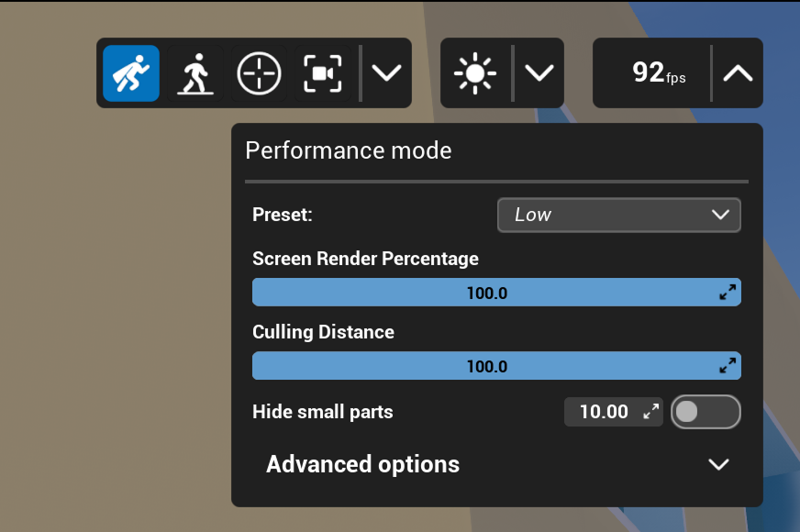
Task: Click the Culling Distance slider bar
Action: pos(486,366)
